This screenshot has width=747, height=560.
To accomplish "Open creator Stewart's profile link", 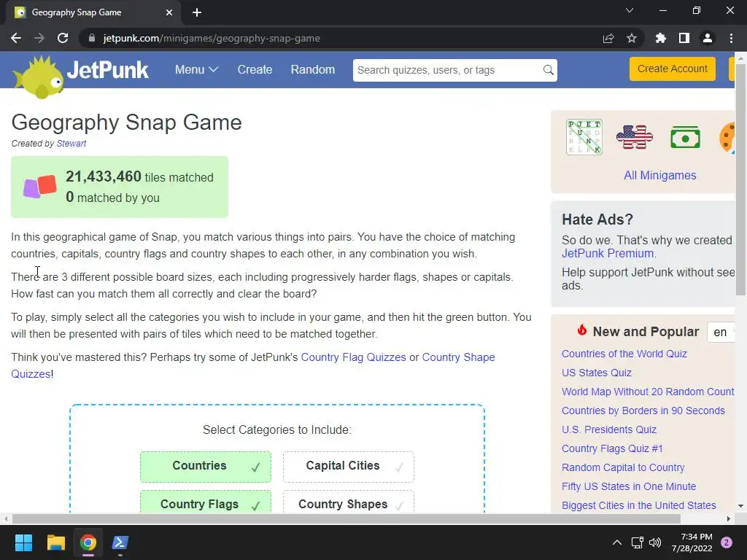I will [71, 144].
